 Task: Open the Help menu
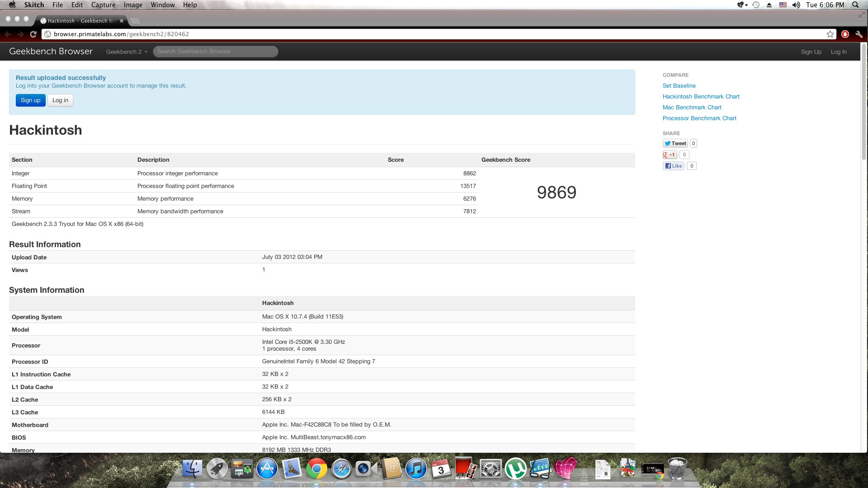(190, 5)
